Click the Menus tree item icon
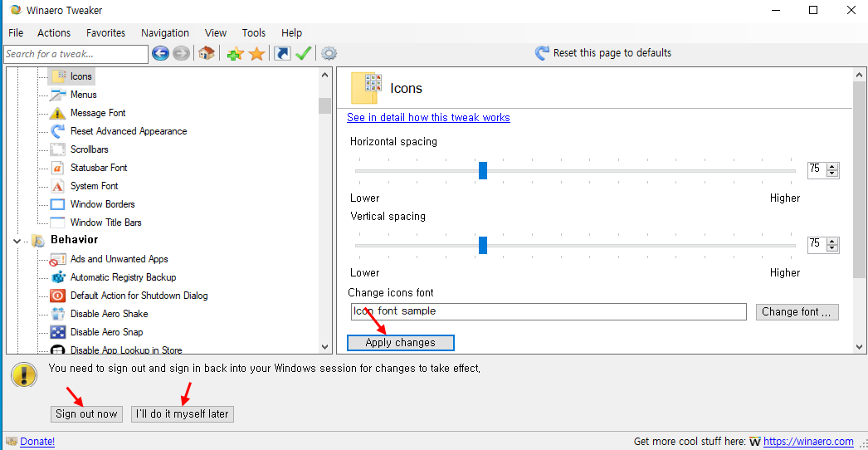Screen dimensions: 868x450 click(x=57, y=94)
